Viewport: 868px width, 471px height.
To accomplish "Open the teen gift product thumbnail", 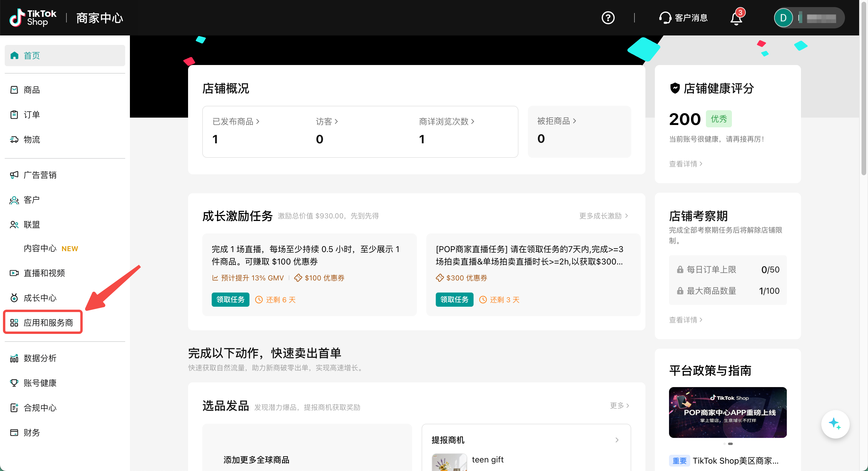I will (x=449, y=462).
